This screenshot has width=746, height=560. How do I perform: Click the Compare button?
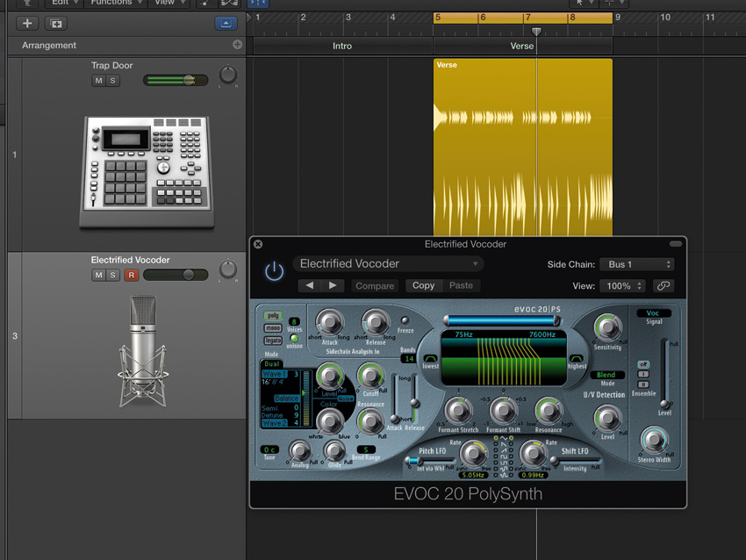375,286
